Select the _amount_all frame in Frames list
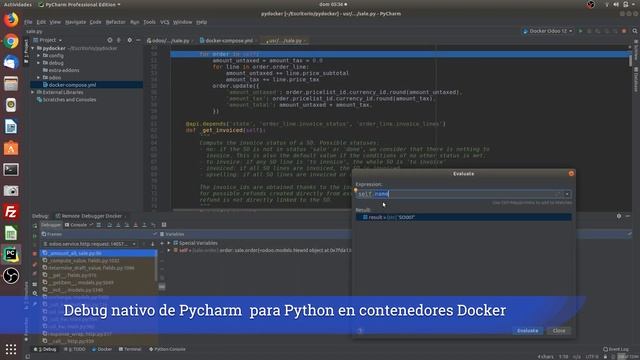Screen dimensions: 640x360 coord(98,253)
